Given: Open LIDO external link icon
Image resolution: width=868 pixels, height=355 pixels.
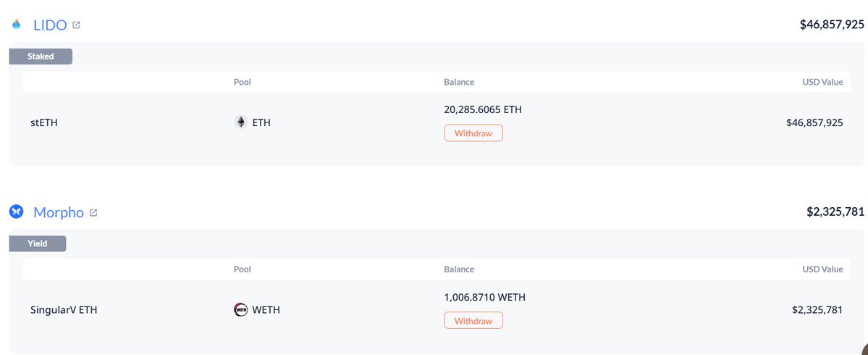Looking at the screenshot, I should (77, 25).
